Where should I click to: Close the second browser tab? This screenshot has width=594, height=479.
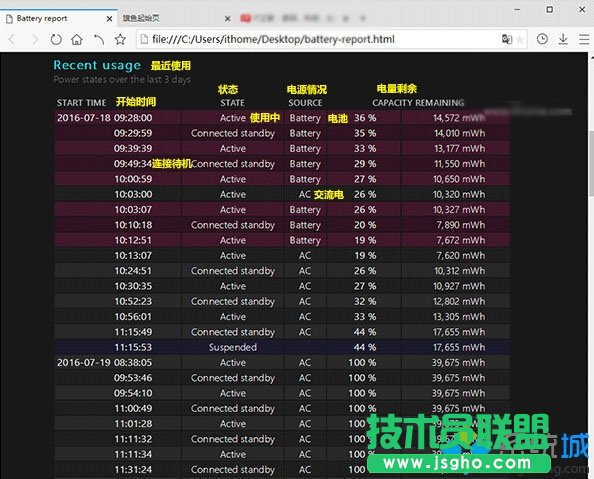click(x=227, y=19)
